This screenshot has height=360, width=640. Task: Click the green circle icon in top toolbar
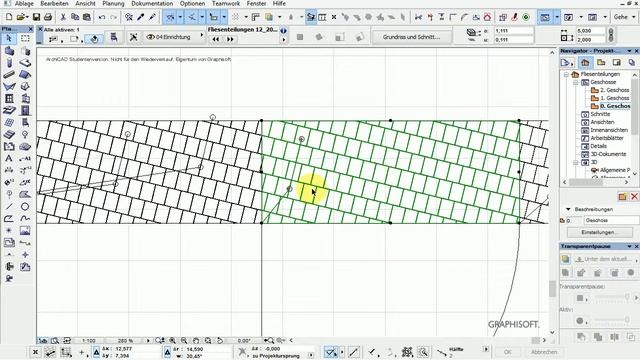coord(526,17)
